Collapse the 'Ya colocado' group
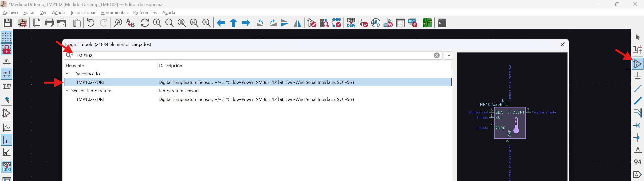Viewport: 644px width, 181px height. pyautogui.click(x=67, y=74)
